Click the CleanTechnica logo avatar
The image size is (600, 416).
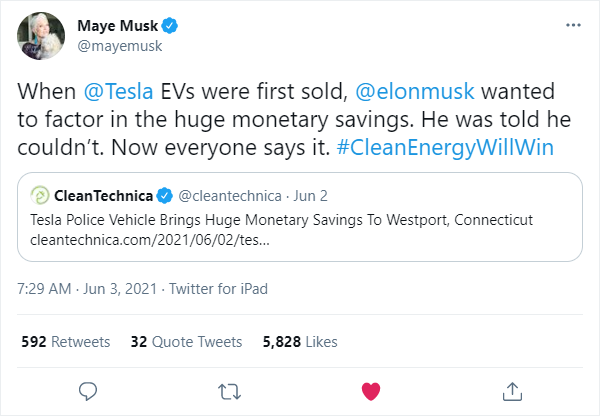(40, 196)
